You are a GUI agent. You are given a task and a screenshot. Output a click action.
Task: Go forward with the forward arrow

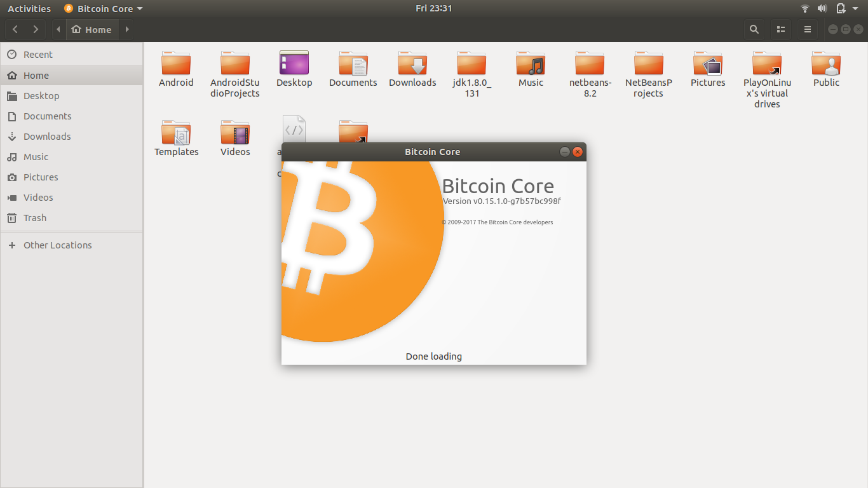click(x=36, y=29)
